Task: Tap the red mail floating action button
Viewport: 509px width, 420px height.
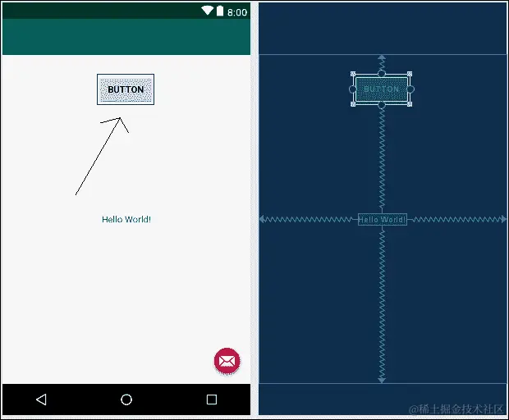Action: (x=227, y=361)
